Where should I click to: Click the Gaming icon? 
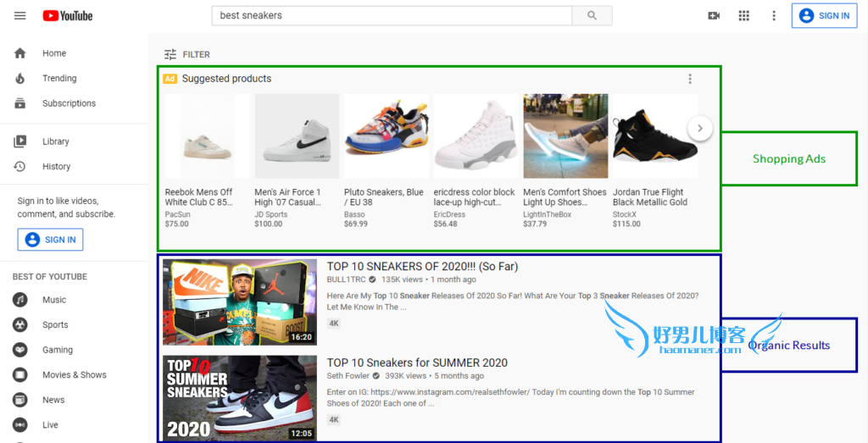pyautogui.click(x=20, y=350)
